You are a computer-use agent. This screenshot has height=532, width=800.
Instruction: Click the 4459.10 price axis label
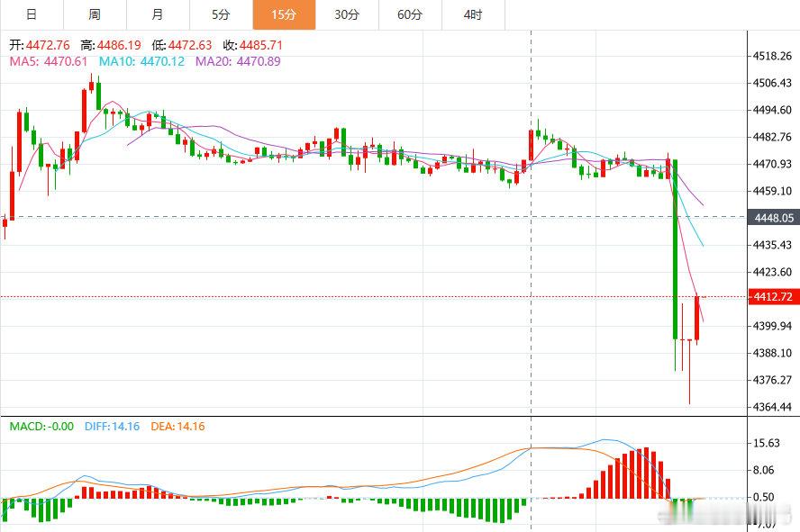(x=772, y=191)
